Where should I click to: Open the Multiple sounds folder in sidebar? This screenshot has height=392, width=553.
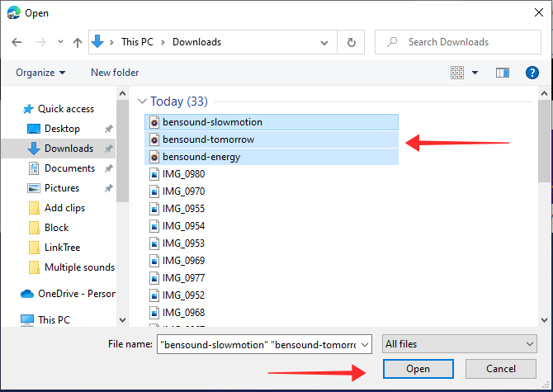(78, 267)
